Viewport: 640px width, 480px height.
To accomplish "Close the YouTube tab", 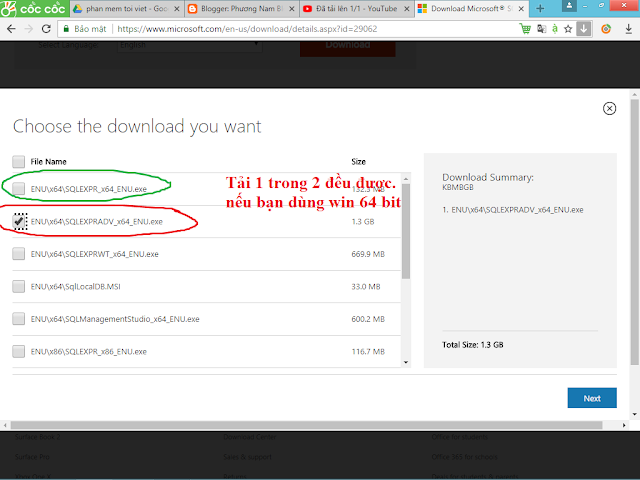I will [407, 9].
